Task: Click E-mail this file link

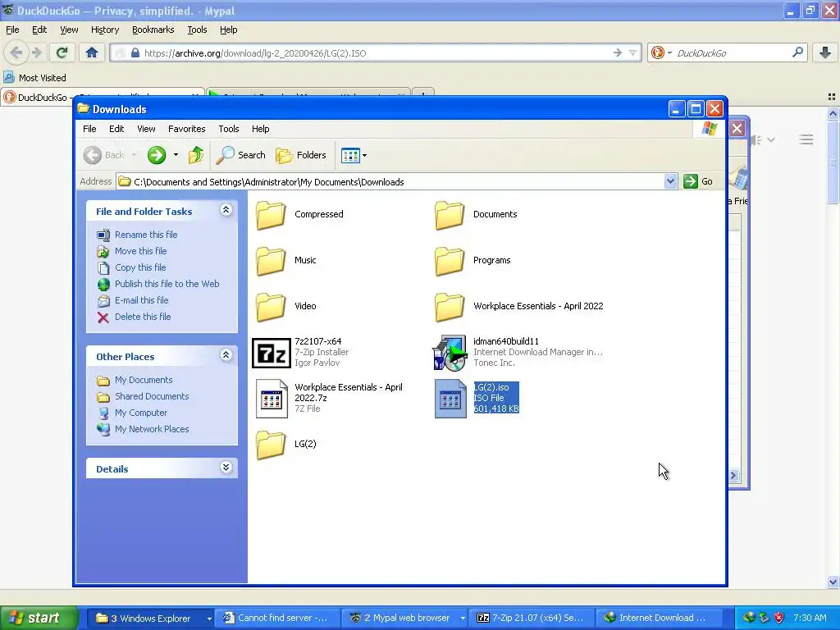Action: coord(141,300)
